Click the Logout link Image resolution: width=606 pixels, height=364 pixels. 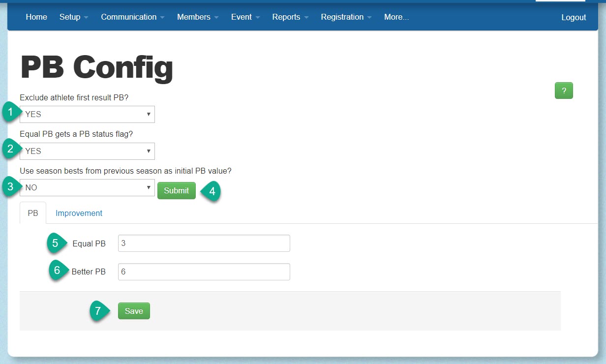tap(574, 18)
